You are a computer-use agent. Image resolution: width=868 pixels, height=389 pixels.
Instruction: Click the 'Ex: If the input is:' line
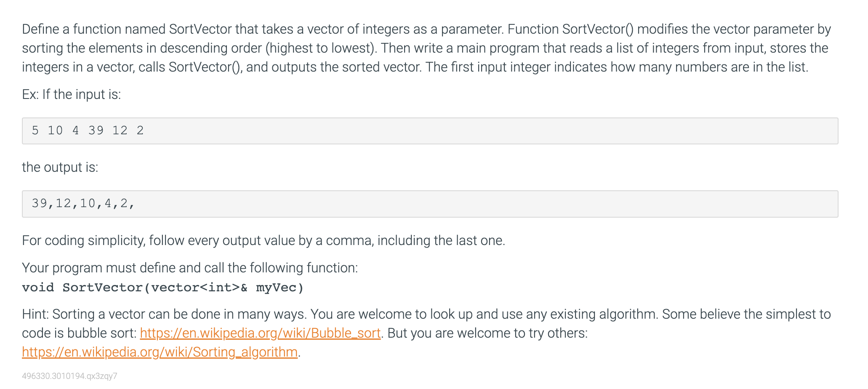click(x=71, y=94)
